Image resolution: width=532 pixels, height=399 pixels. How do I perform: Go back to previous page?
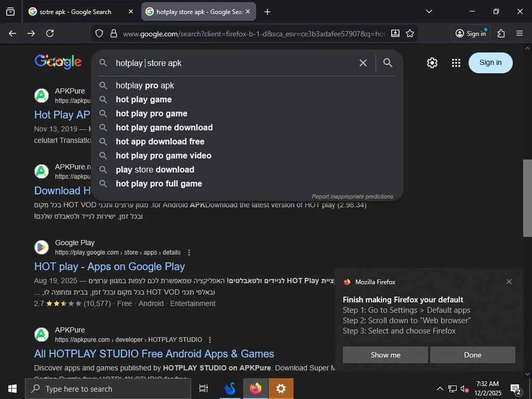(12, 33)
